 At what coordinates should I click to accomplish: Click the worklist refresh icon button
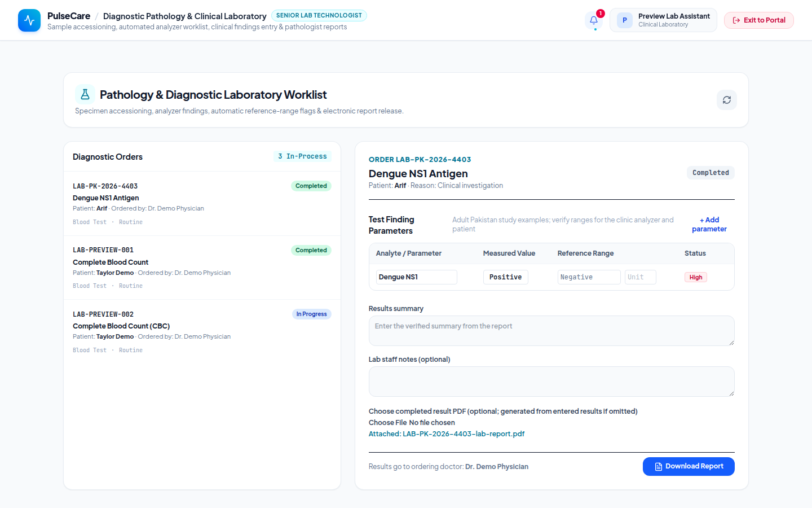pyautogui.click(x=727, y=100)
